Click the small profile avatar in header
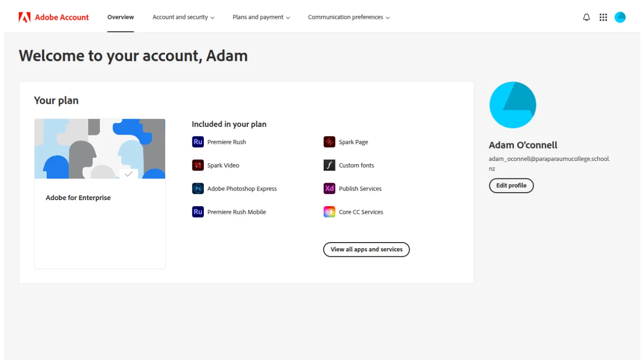The width and height of the screenshot is (644, 362). pyautogui.click(x=620, y=17)
